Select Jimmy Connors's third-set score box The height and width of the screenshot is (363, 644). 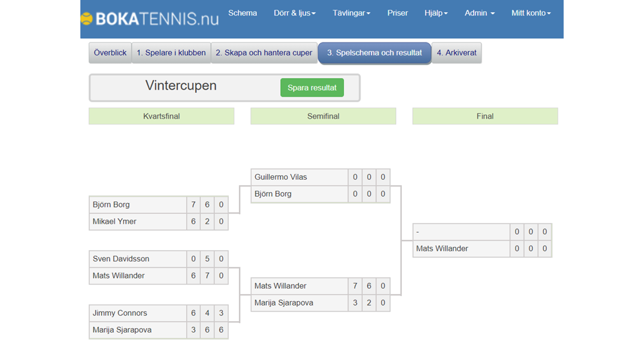pos(221,313)
